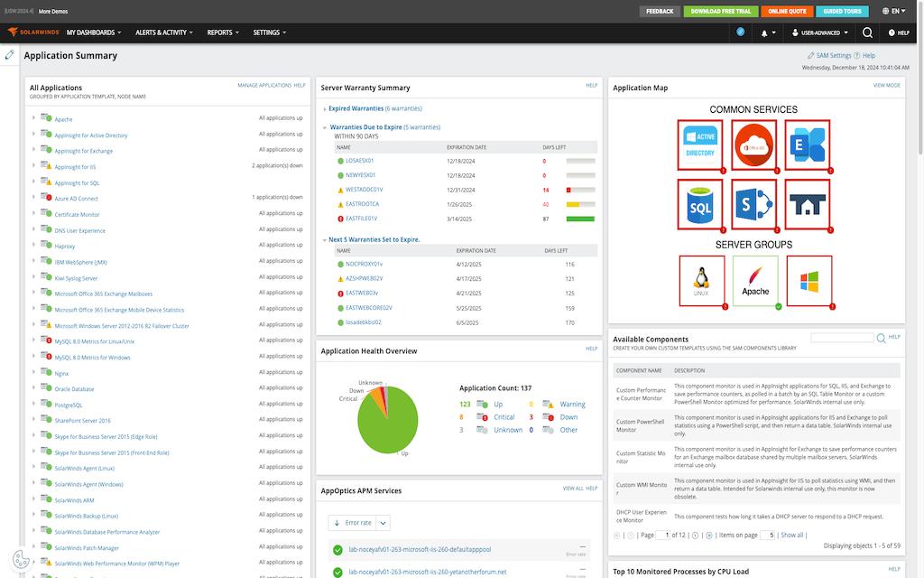Viewport: 924px width, 578px height.
Task: Click the notifications bell icon
Action: click(765, 33)
